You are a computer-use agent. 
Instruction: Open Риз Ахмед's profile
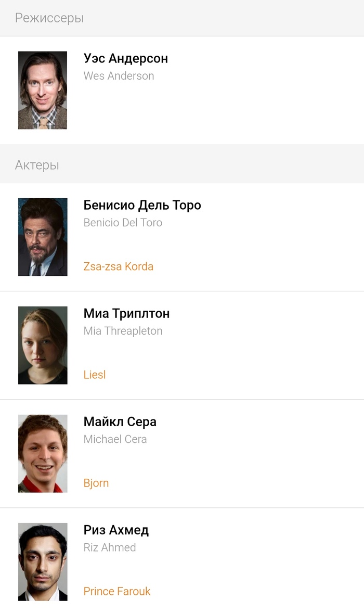[116, 530]
